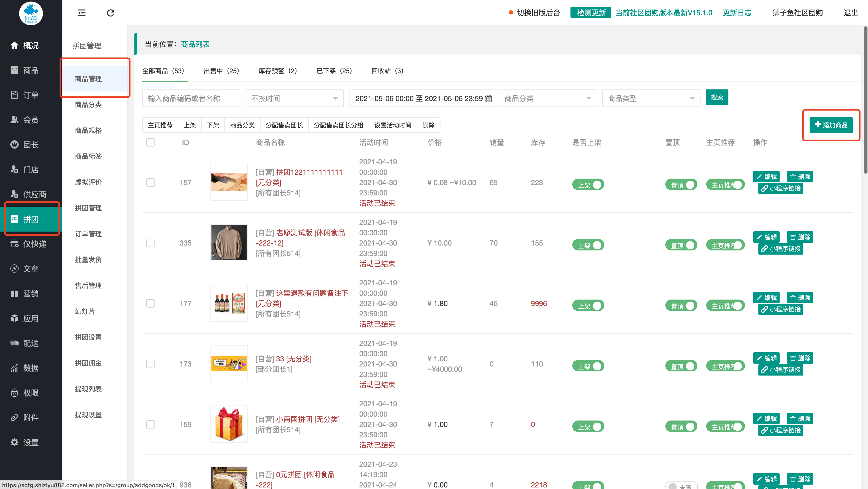This screenshot has width=868, height=489.
Task: Check the checkbox for product 177
Action: [150, 303]
